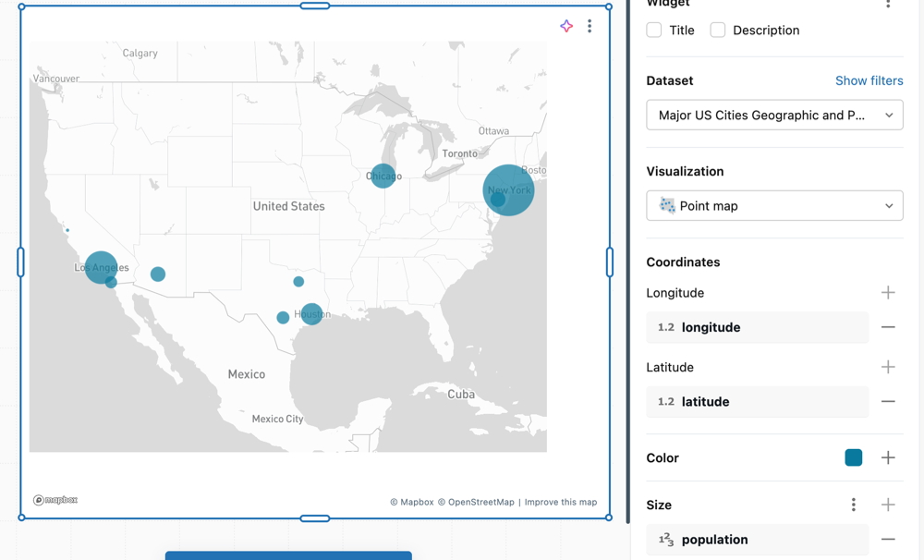Click the Color swatch to change point color
Screen dimensions: 924x560
(x=854, y=457)
